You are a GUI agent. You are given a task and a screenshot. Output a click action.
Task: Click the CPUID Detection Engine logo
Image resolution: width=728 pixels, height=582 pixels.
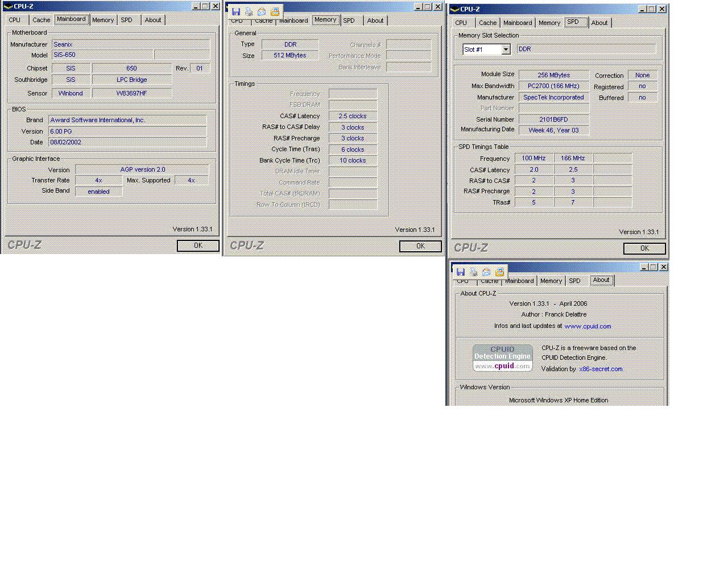(503, 358)
